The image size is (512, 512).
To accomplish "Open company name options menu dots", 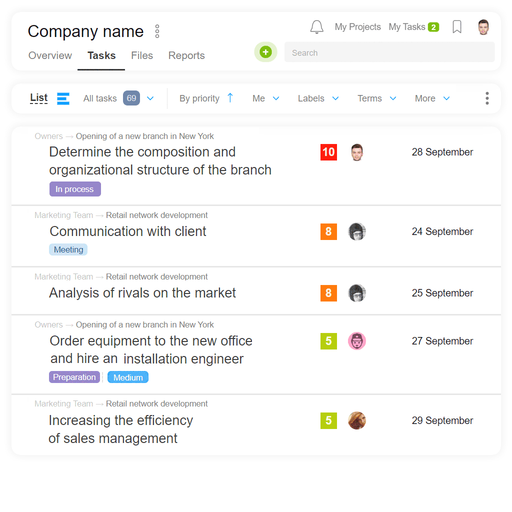I will point(157,31).
